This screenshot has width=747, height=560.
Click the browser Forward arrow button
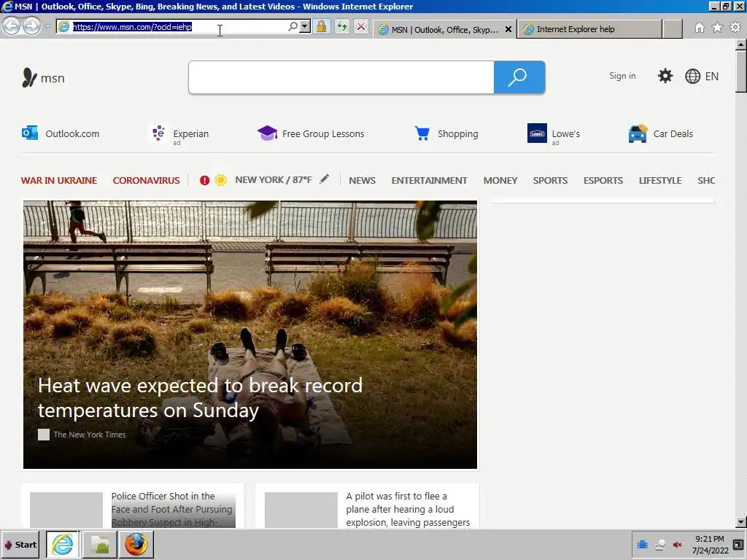[x=32, y=26]
